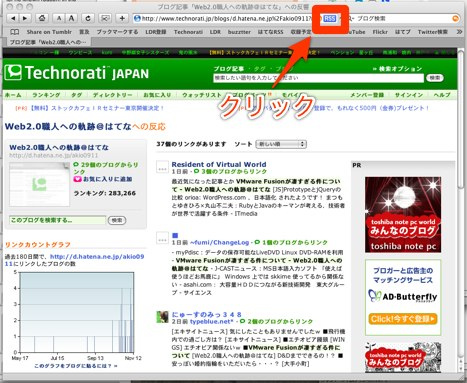Open にゅーすのみっ348 post title
Viewport: 467px width, 383px height.
pos(207,314)
